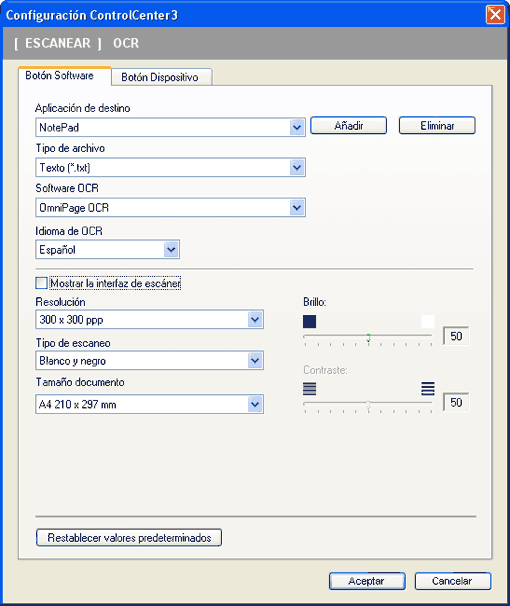Click the high contrast lines icon
Viewport: 510px width, 606px height.
[x=428, y=388]
